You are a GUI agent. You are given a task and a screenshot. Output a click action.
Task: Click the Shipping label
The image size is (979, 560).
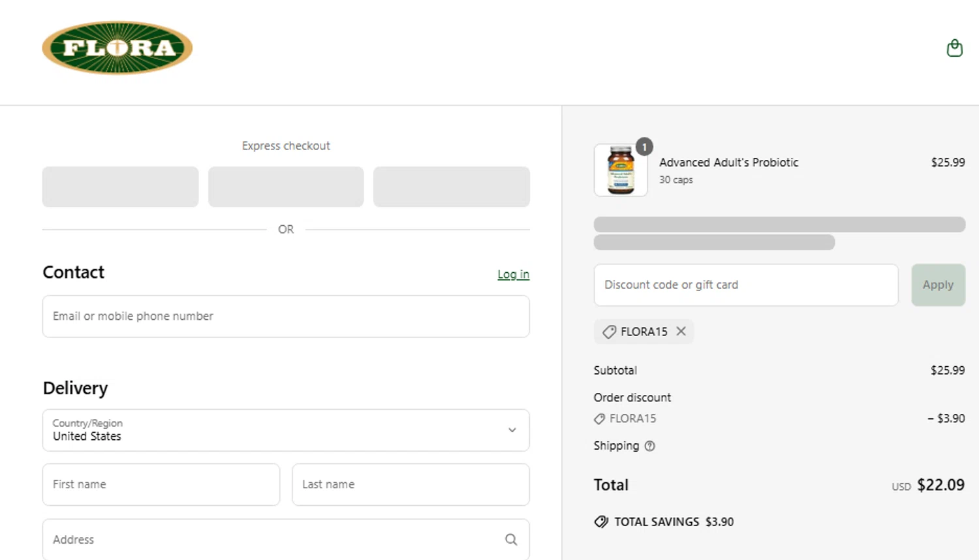616,446
